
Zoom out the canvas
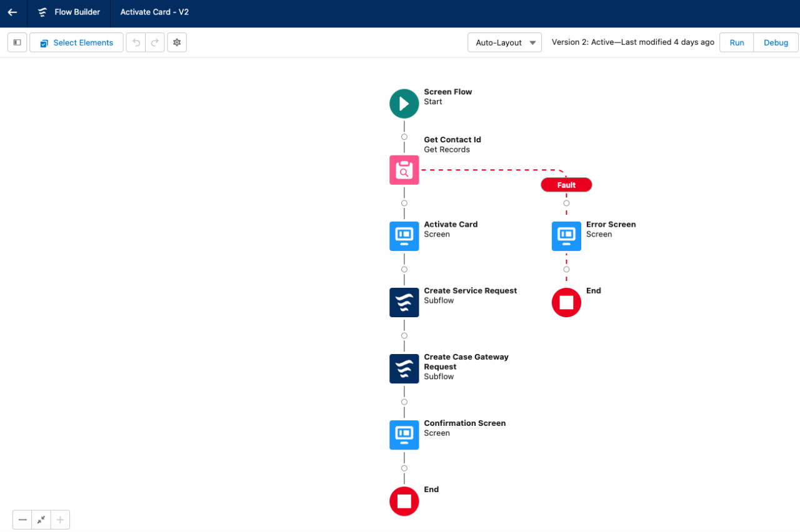(x=22, y=520)
